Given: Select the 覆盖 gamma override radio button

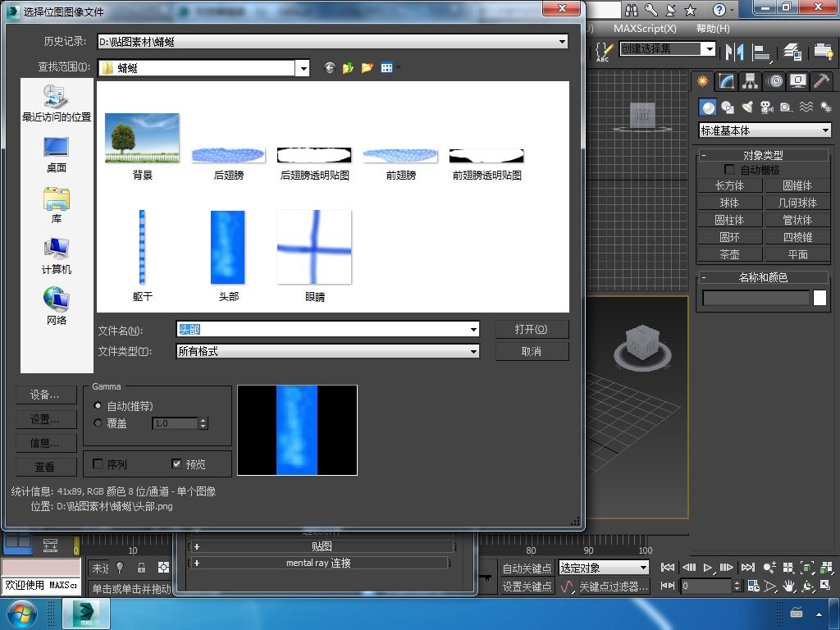Looking at the screenshot, I should [x=98, y=423].
